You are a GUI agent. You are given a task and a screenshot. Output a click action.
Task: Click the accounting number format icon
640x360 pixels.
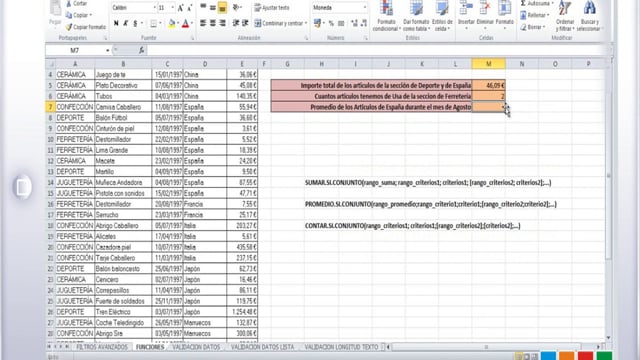(317, 24)
